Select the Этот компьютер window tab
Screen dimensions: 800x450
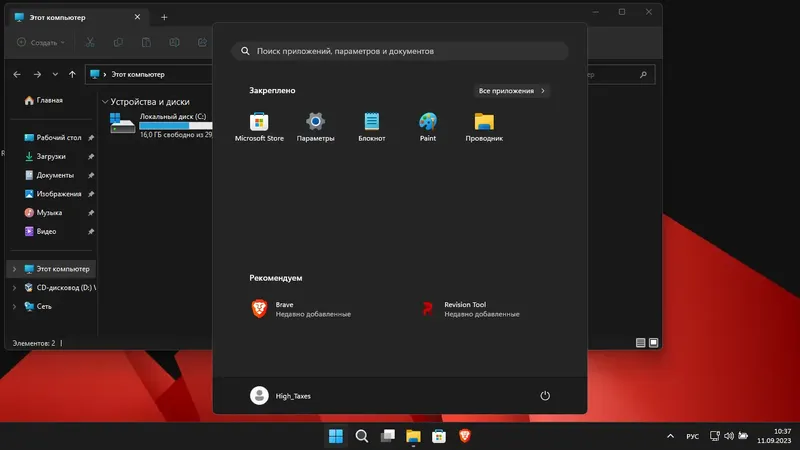pos(78,17)
